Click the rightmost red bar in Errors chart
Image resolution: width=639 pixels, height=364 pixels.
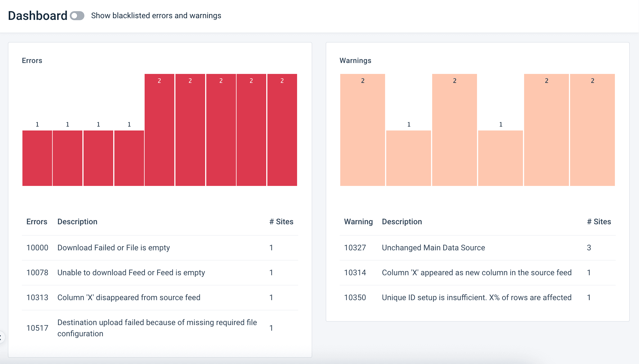point(282,130)
